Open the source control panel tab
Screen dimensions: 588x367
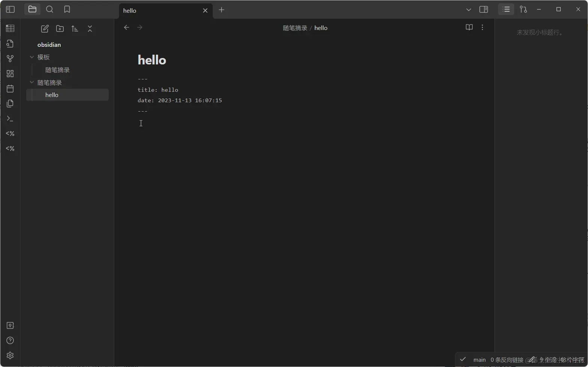[524, 9]
